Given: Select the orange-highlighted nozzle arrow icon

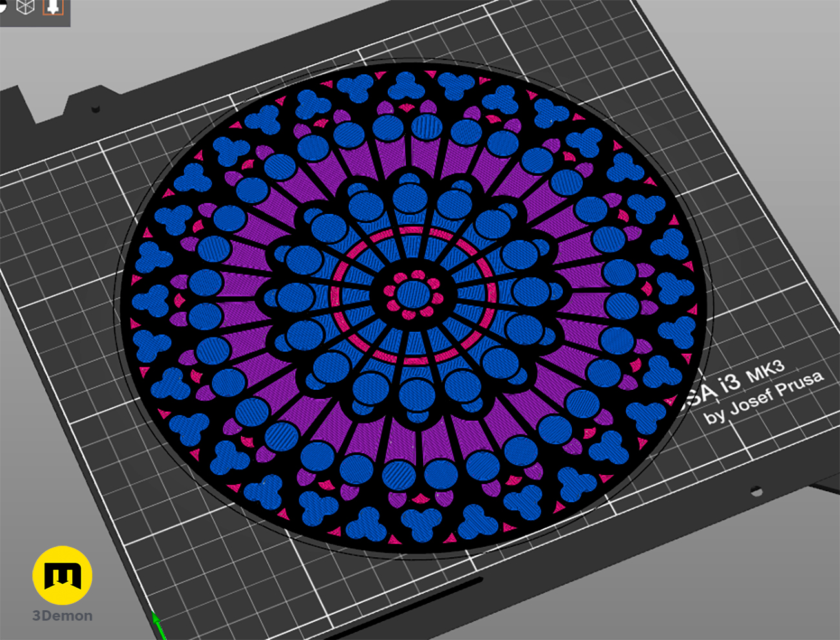Looking at the screenshot, I should (53, 6).
